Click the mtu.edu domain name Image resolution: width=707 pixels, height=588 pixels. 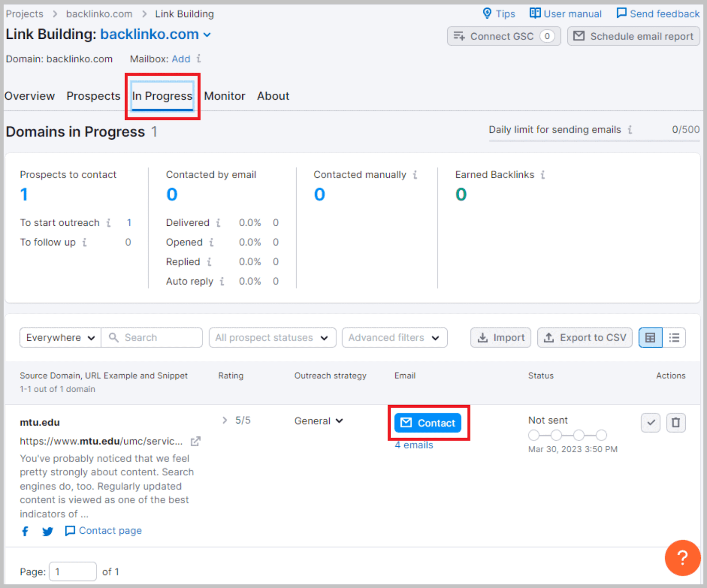(x=40, y=422)
